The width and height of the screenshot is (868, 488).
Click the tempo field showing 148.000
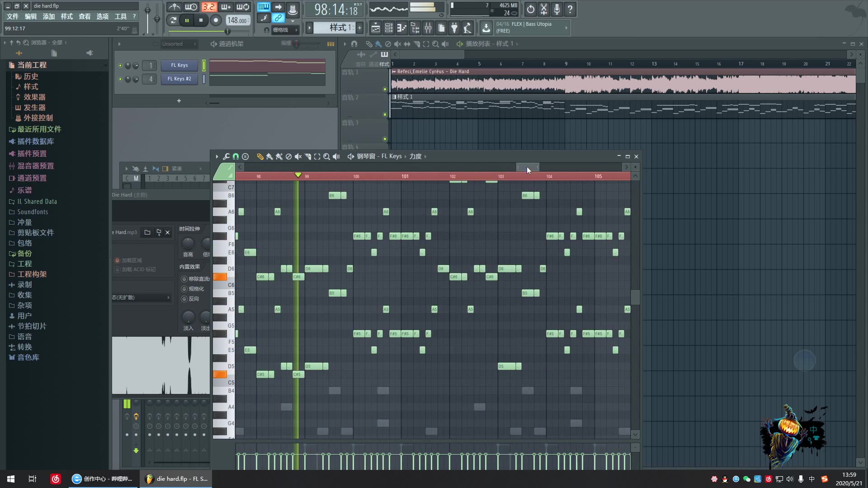point(237,20)
